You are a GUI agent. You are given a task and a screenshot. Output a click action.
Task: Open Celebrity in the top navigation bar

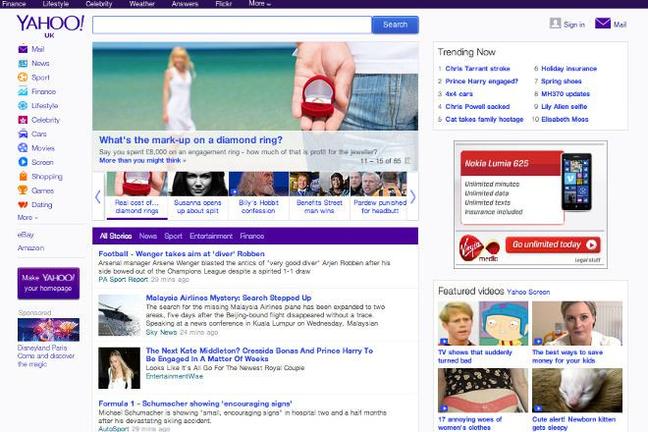[99, 4]
